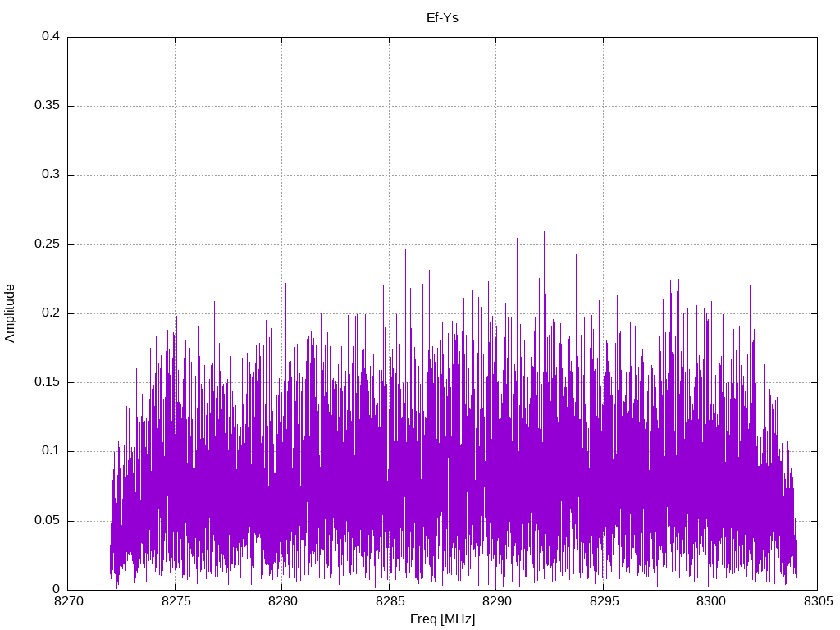Viewport: 840px width, 630px height.
Task: Click the 8300 x-axis tick label
Action: tap(710, 601)
